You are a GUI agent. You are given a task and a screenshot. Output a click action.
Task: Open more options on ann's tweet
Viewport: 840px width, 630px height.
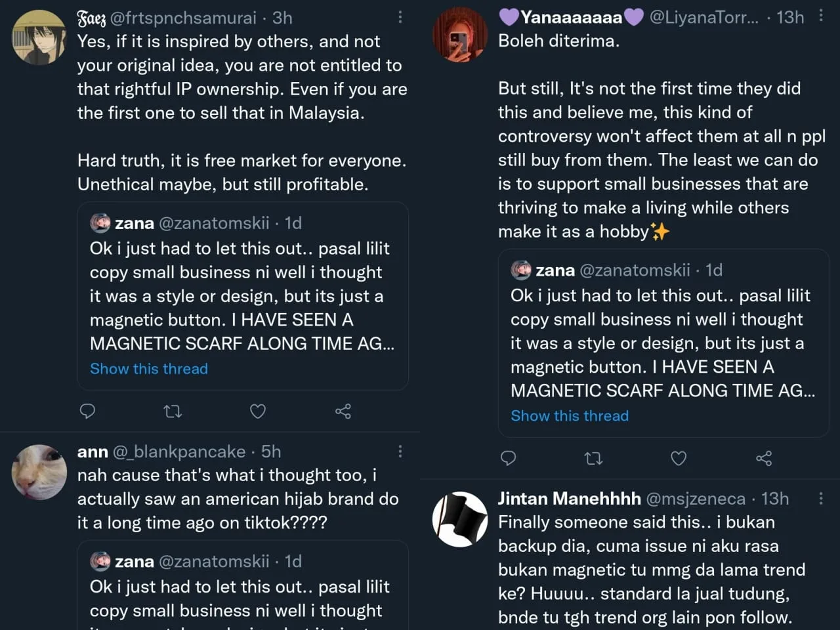(x=400, y=451)
